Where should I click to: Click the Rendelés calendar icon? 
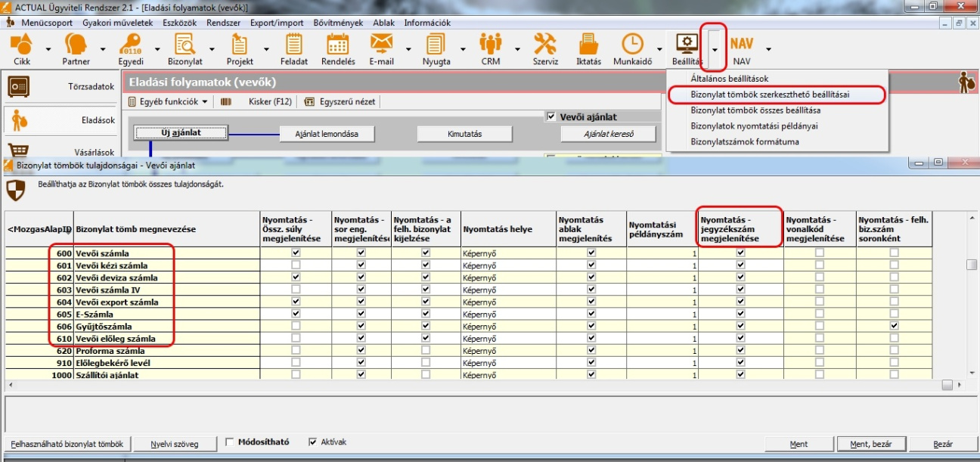[337, 45]
